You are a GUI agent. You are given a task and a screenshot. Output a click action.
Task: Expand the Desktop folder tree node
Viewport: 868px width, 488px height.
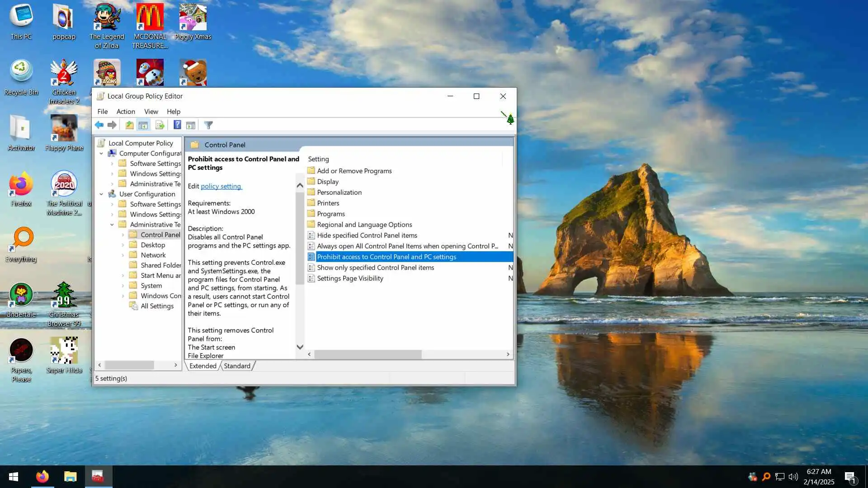(x=123, y=245)
